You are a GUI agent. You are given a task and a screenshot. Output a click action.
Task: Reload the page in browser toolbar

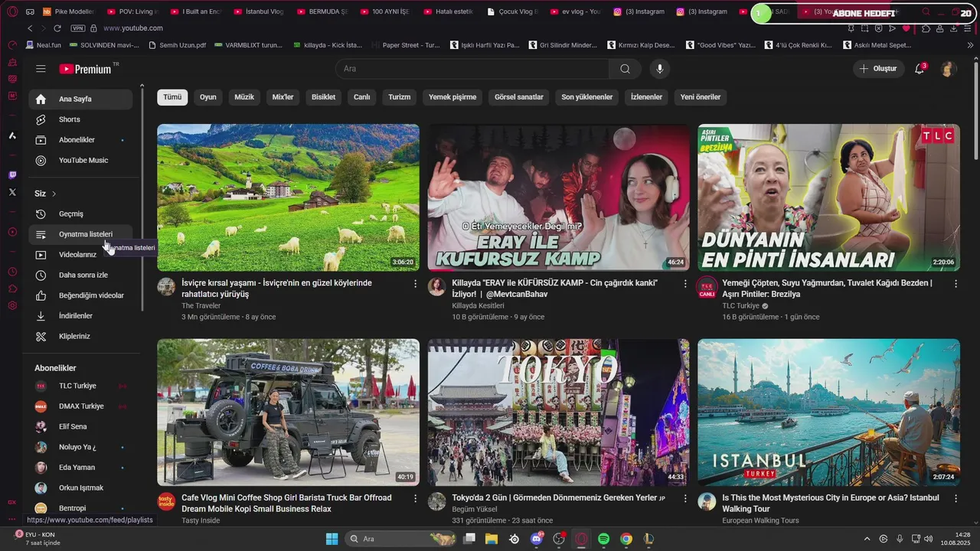pos(57,28)
